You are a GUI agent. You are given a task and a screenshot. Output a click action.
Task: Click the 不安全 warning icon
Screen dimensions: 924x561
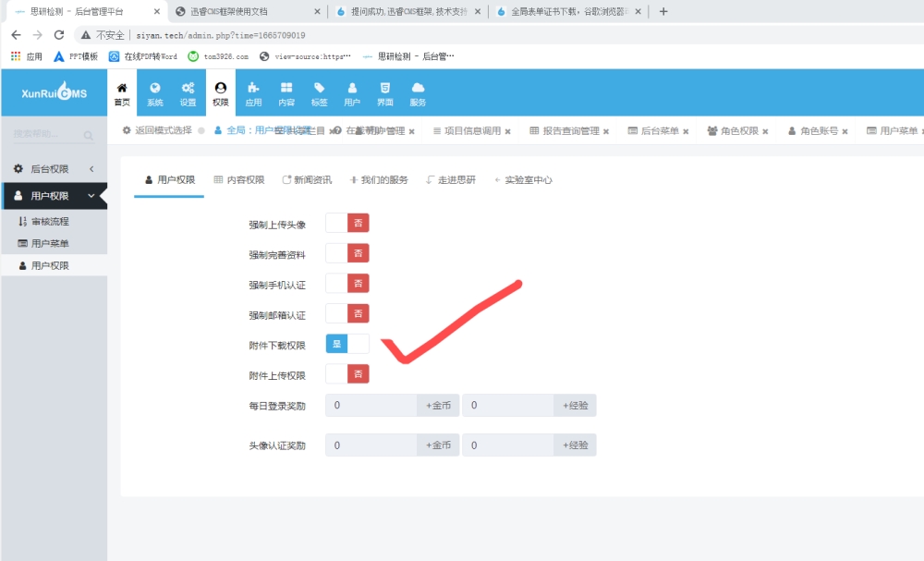click(x=86, y=35)
